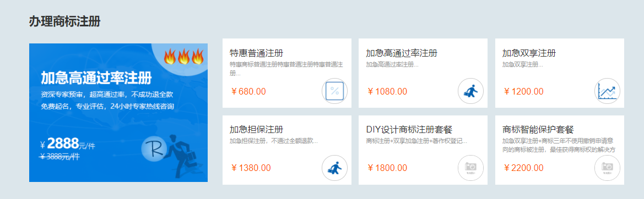Click the blue 加急高通过率注册 promo banner

(x=118, y=113)
